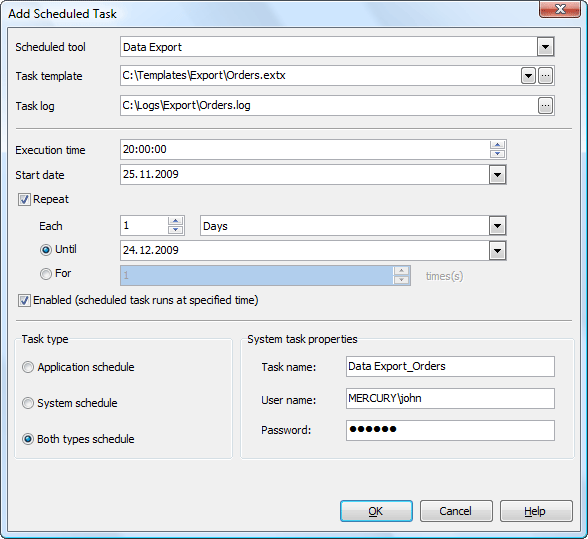The width and height of the screenshot is (588, 539).
Task: Decrease Execution time with down spinner arrow
Action: [x=497, y=153]
